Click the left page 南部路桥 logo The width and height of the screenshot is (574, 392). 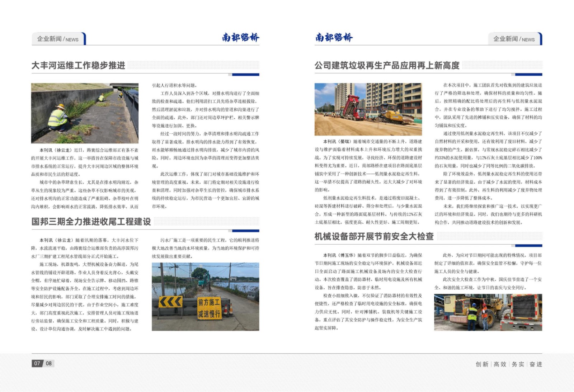(x=240, y=37)
